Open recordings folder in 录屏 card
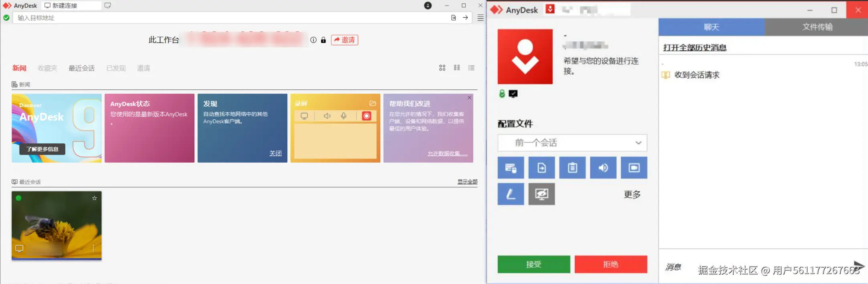 pyautogui.click(x=373, y=103)
